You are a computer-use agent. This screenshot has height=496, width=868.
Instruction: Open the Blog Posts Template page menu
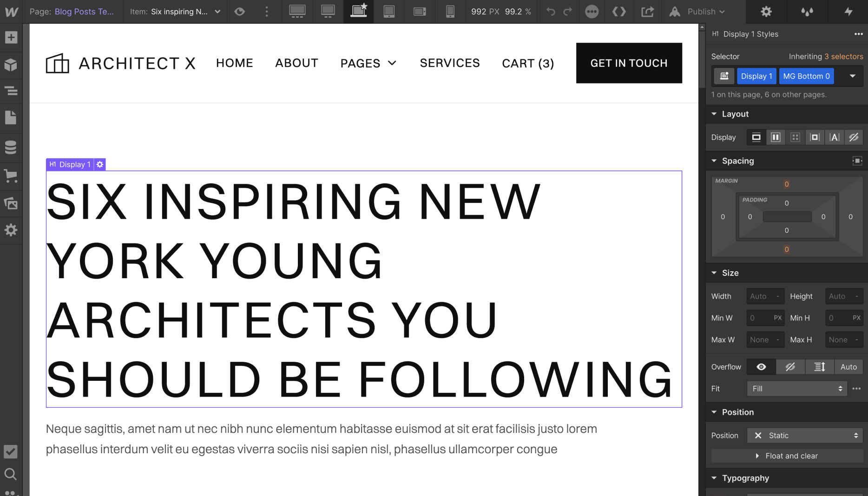tap(84, 12)
